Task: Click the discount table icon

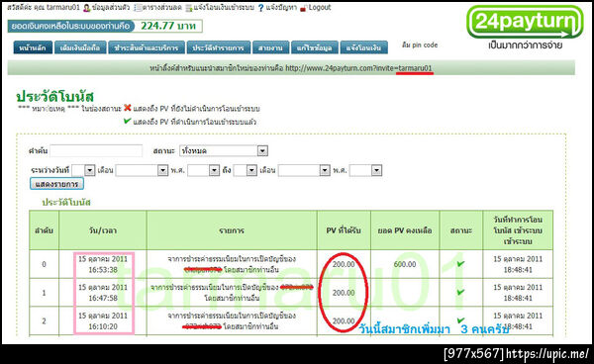Action: pos(138,8)
